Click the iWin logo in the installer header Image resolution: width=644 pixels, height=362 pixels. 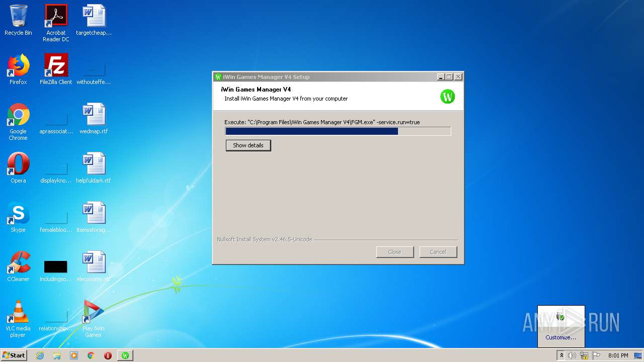[x=447, y=96]
